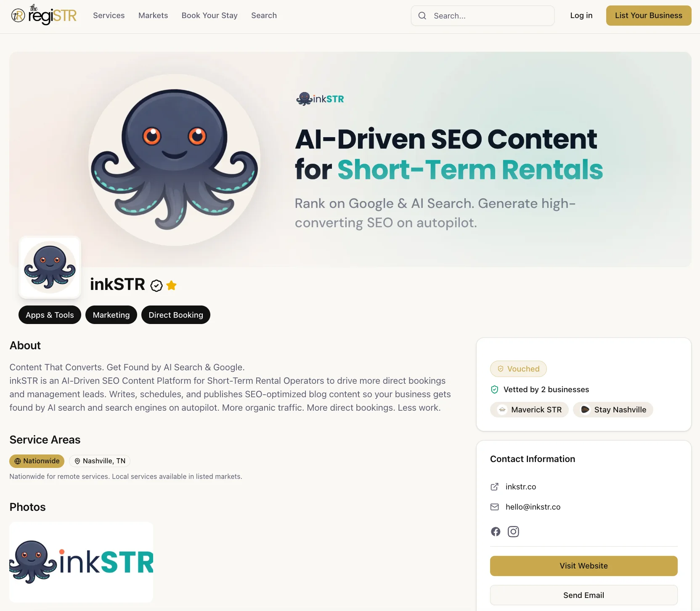
Task: Click the search magnifier icon
Action: tap(422, 16)
